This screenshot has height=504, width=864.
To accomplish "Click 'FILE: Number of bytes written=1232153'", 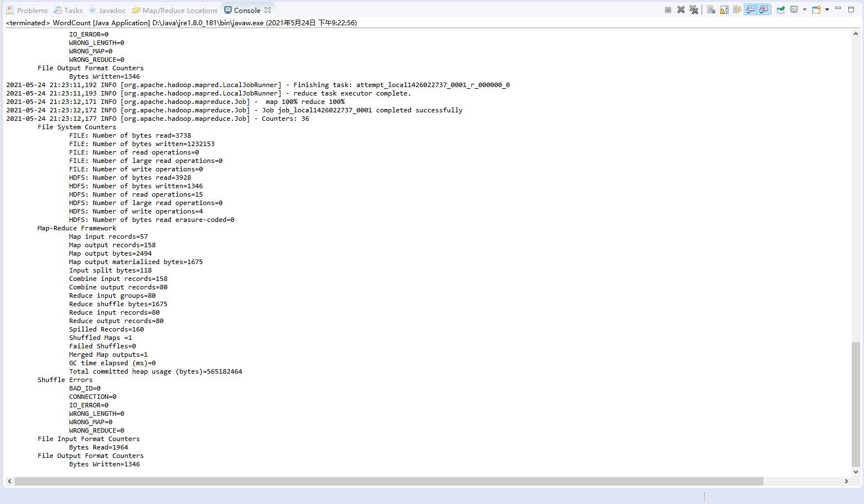I will point(142,144).
